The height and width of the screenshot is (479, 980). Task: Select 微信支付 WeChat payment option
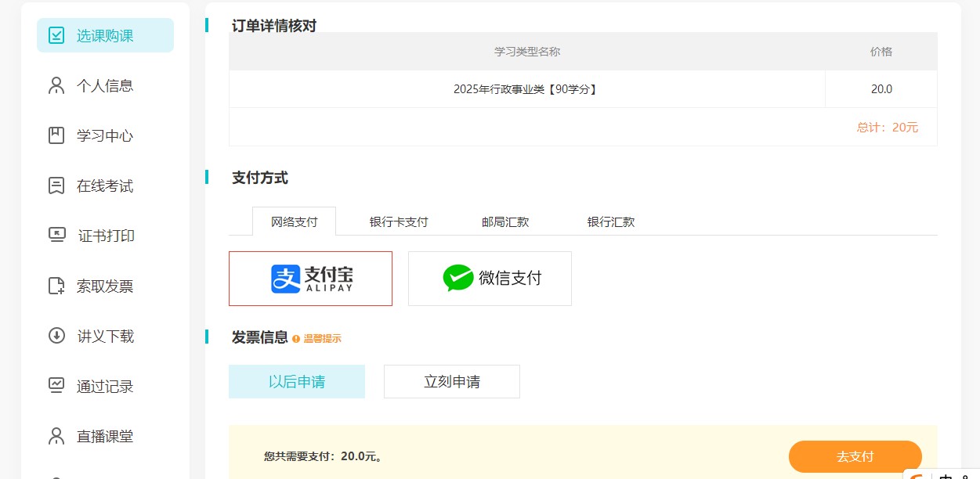(490, 279)
